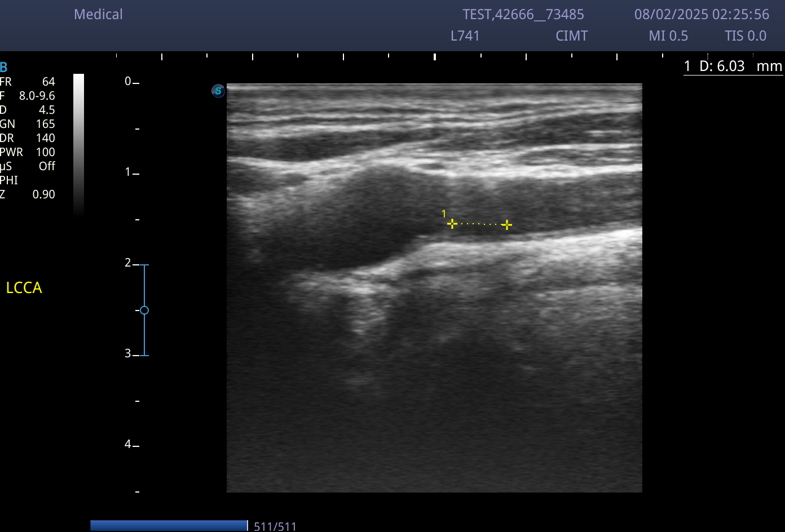This screenshot has height=532, width=785.
Task: Click the caliper number 1 label
Action: [x=444, y=214]
